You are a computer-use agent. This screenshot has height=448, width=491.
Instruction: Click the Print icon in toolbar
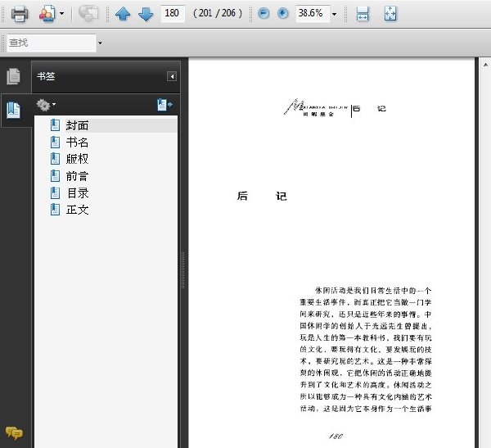(20, 14)
